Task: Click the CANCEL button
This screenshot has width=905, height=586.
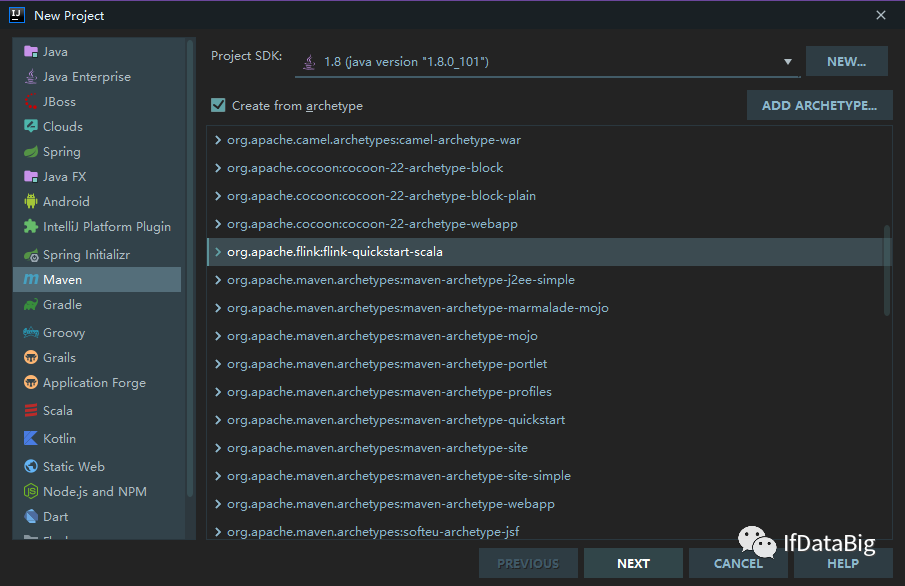Action: 738,563
